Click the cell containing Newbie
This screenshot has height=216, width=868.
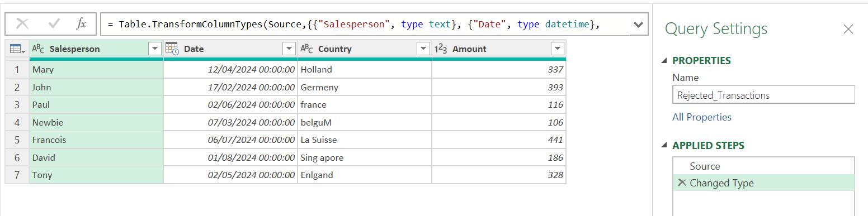point(96,122)
